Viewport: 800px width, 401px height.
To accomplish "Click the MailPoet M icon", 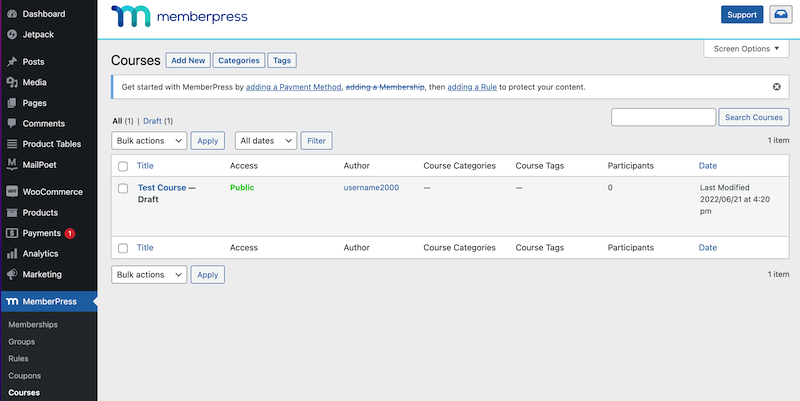I will [x=12, y=164].
